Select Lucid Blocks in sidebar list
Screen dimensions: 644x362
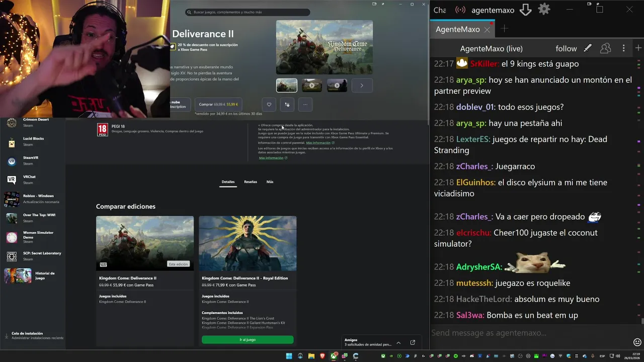pyautogui.click(x=33, y=141)
